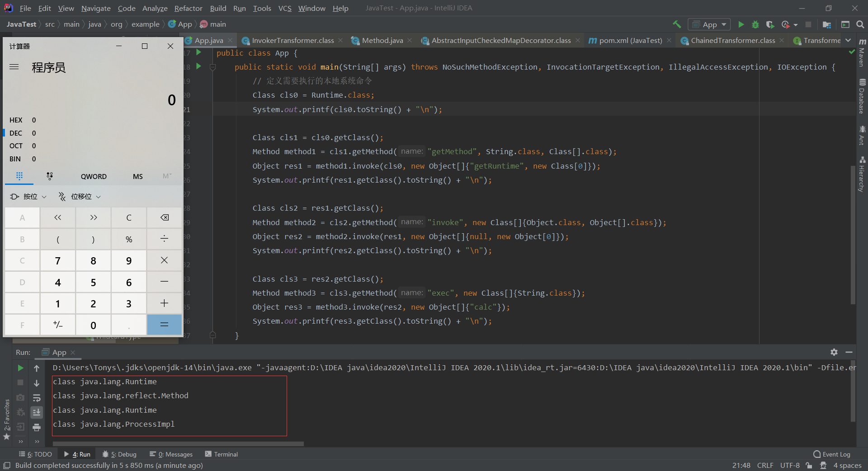
Task: Switch to bit toggling keypad in calculator
Action: tap(50, 176)
